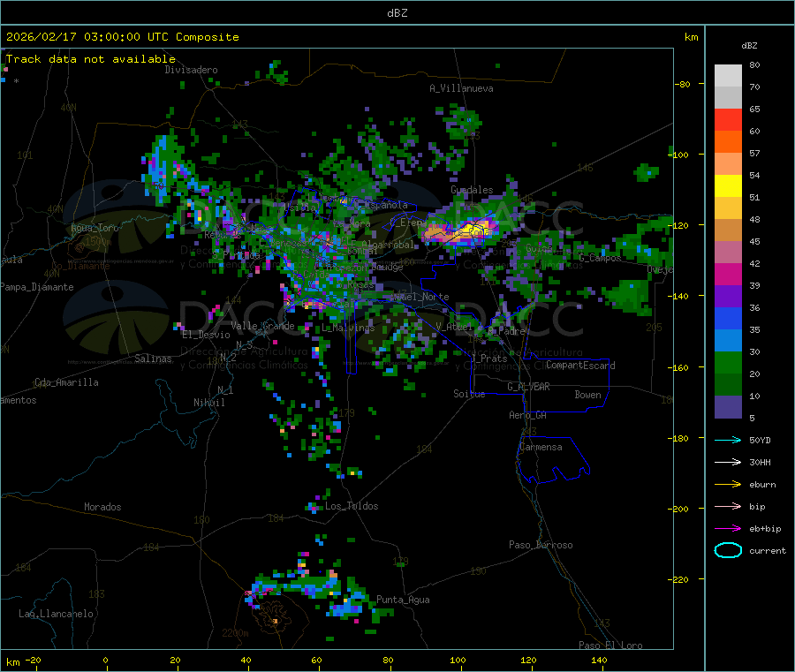
Task: Click the 'Lag.Llancanelo' map label
Action: click(x=56, y=614)
